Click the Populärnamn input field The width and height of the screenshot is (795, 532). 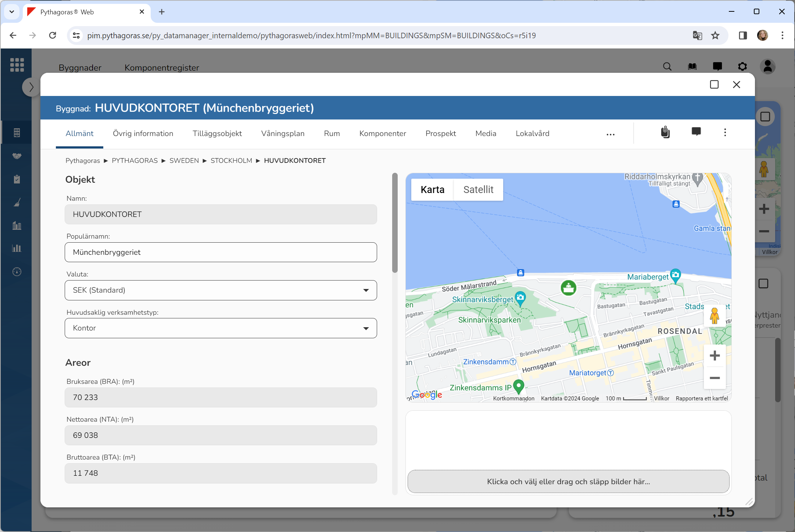(221, 252)
